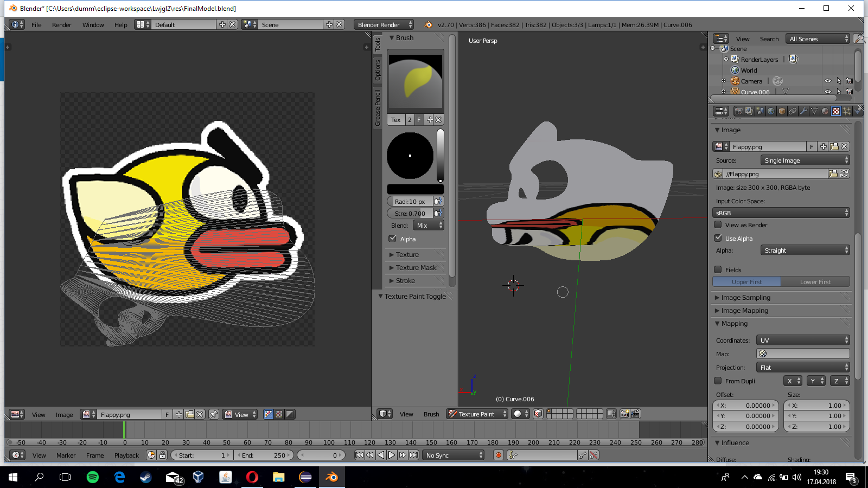Image resolution: width=868 pixels, height=488 pixels.
Task: Toggle Camera selectability arrow in outliner
Action: (839, 81)
